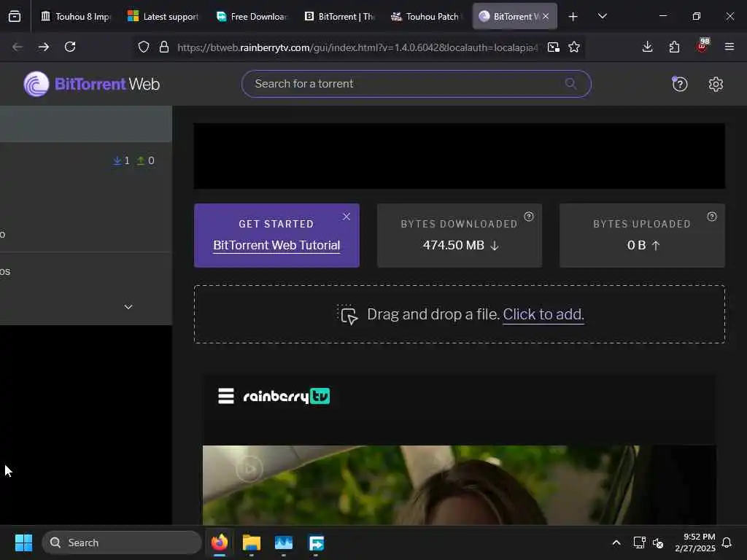
Task: Show hidden system tray icons
Action: (616, 542)
